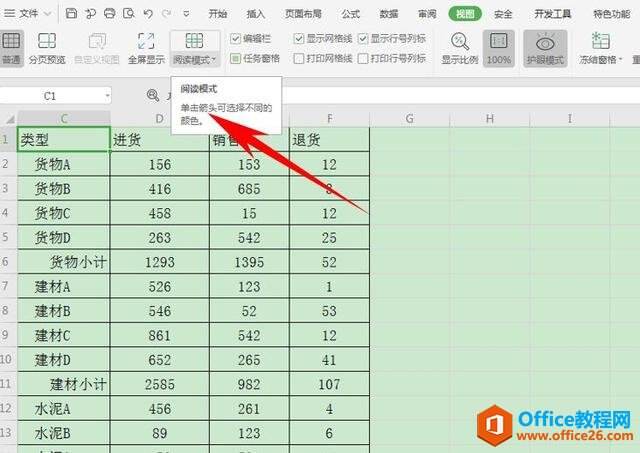
Task: Click the Print icon in quick access toolbar
Action: click(109, 13)
